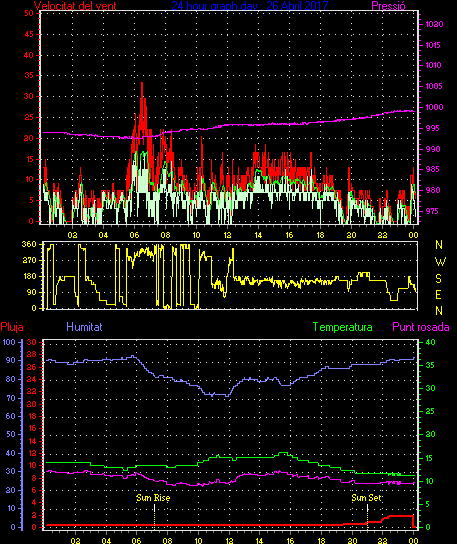Select the 50 value on wind speed axis
Screen dimensions: 457x544
[x=29, y=13]
